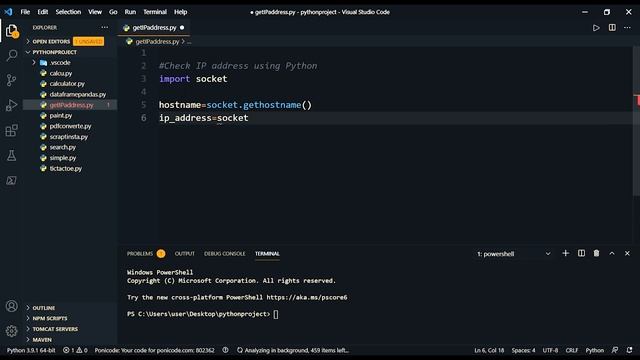640x360 pixels.
Task: Click getIPaddress.py in the breadcrumb
Action: (157, 42)
